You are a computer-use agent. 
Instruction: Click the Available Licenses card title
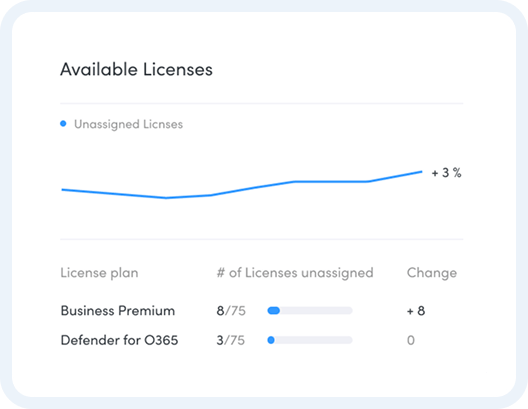point(136,70)
